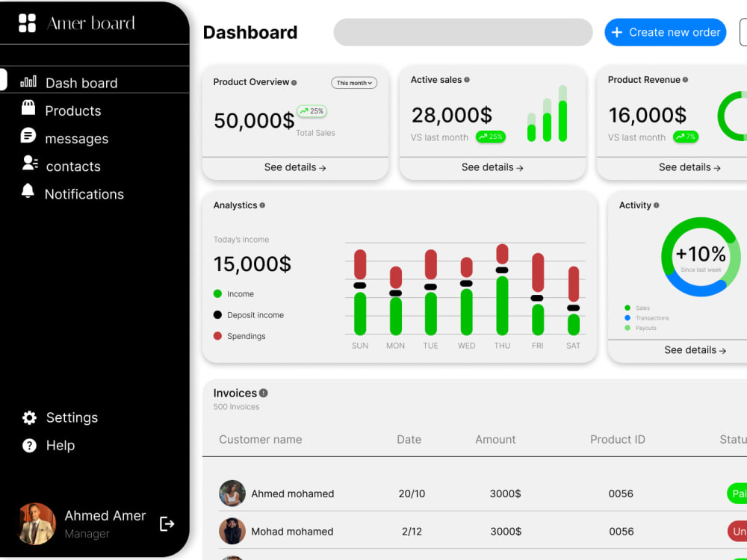Image resolution: width=747 pixels, height=560 pixels.
Task: Click the Products shop bag icon
Action: [28, 108]
